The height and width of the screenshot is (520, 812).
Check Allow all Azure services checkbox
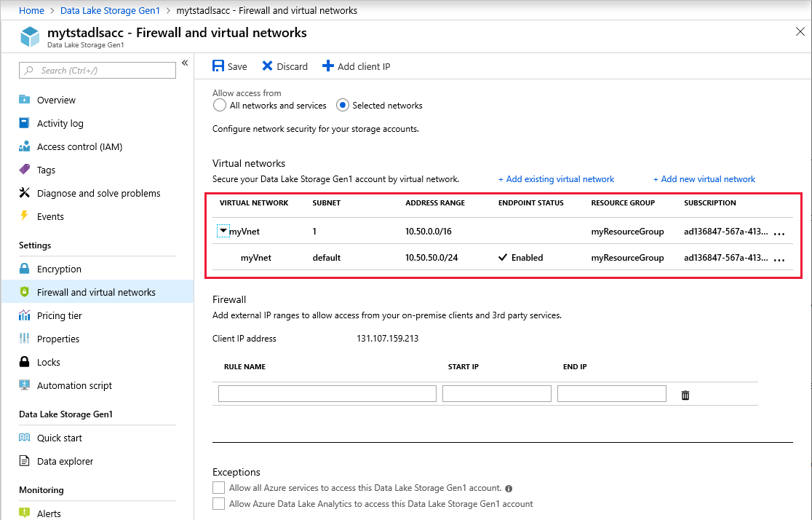218,488
